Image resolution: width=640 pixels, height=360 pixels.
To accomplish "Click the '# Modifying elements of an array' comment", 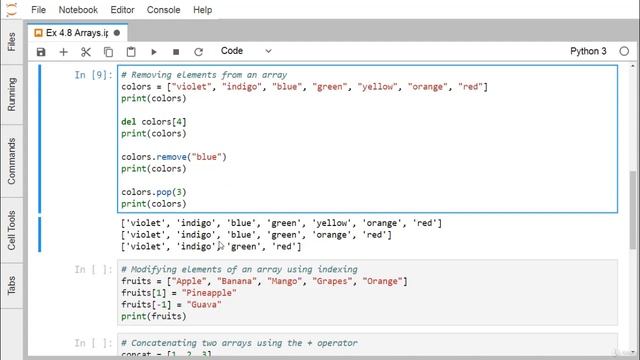I will click(x=239, y=269).
